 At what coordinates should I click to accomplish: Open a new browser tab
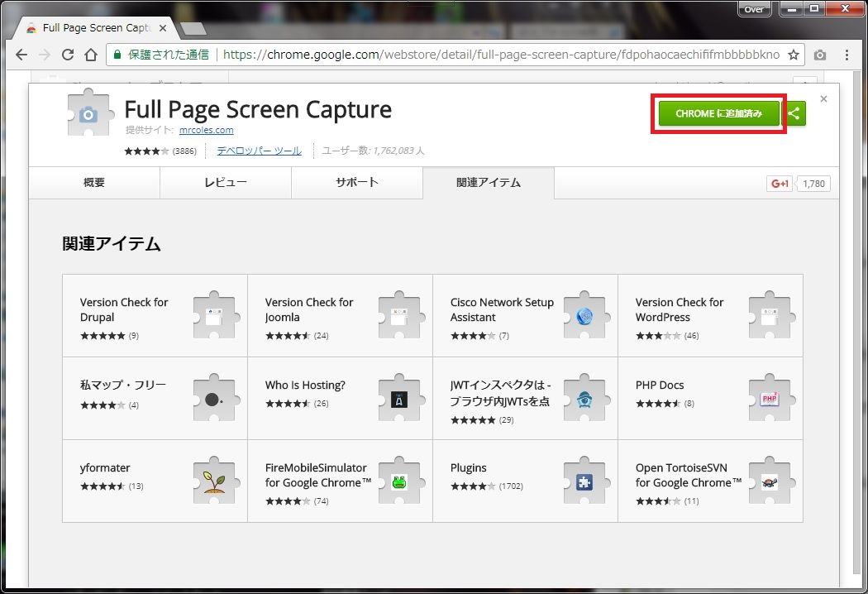click(193, 28)
